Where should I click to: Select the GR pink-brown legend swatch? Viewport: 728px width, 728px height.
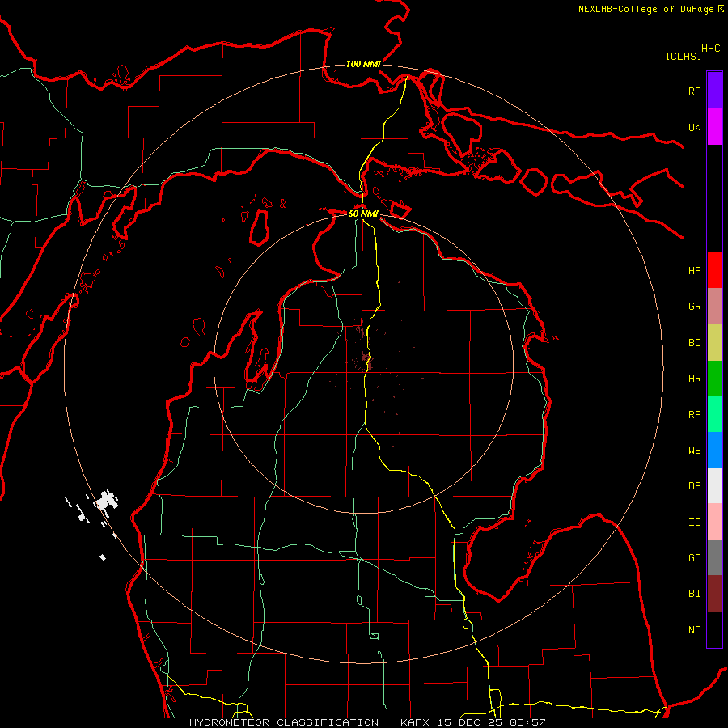click(714, 307)
